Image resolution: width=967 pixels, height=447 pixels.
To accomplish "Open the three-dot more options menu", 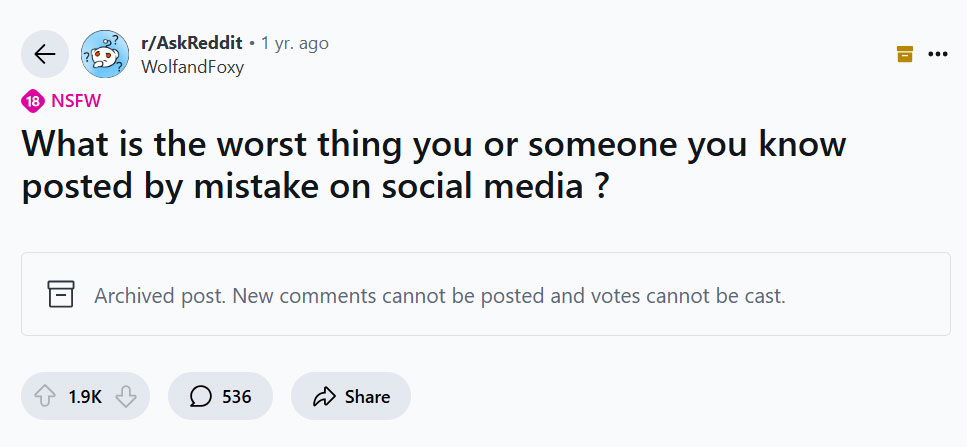I will click(x=938, y=54).
